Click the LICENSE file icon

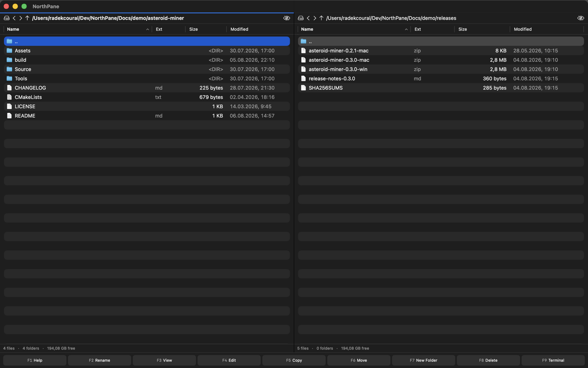(x=9, y=106)
